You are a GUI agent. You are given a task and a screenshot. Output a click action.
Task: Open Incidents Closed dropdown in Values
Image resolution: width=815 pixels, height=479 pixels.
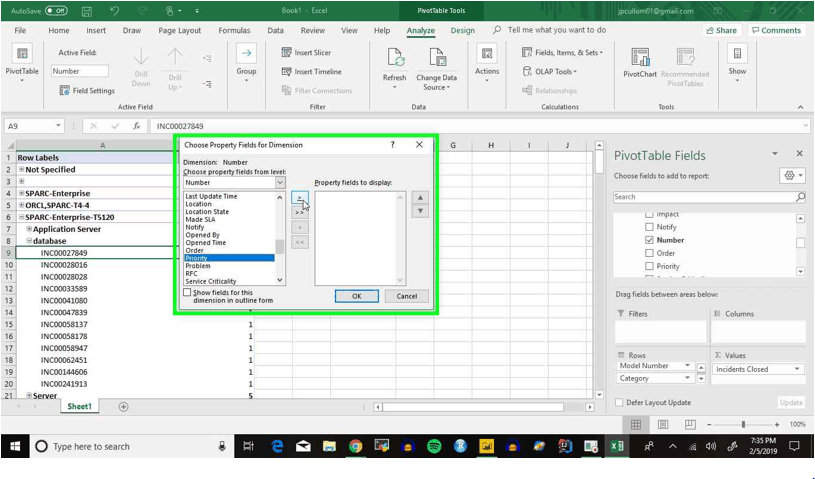tap(797, 369)
